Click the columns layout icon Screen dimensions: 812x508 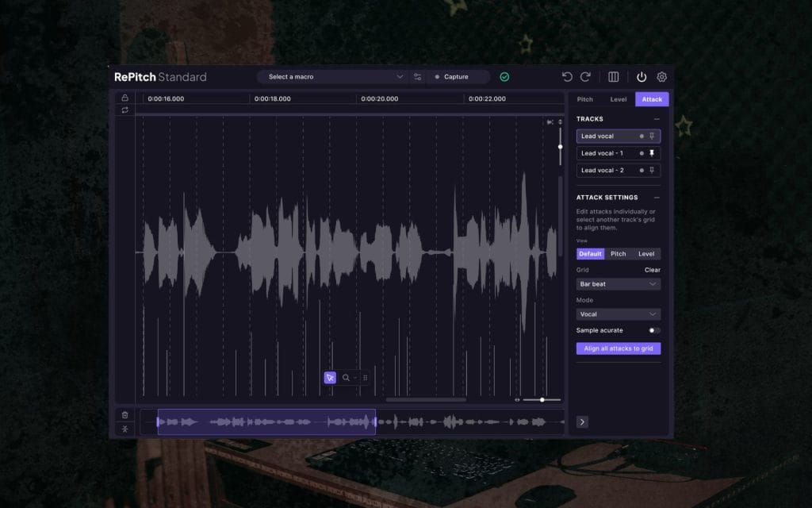(613, 77)
